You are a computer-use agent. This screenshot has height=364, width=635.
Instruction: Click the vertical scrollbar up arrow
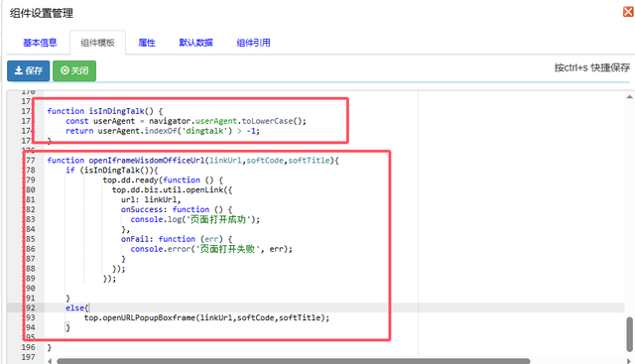click(629, 96)
